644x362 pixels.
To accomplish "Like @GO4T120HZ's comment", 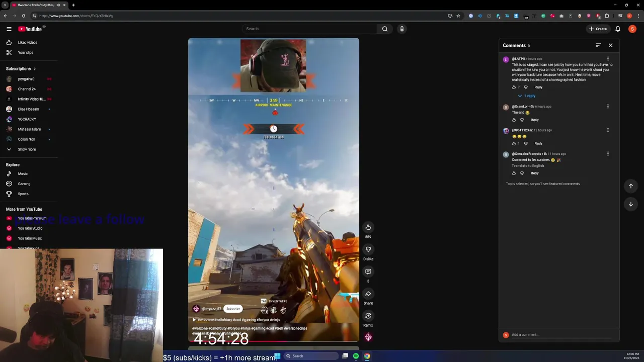I will click(x=514, y=143).
